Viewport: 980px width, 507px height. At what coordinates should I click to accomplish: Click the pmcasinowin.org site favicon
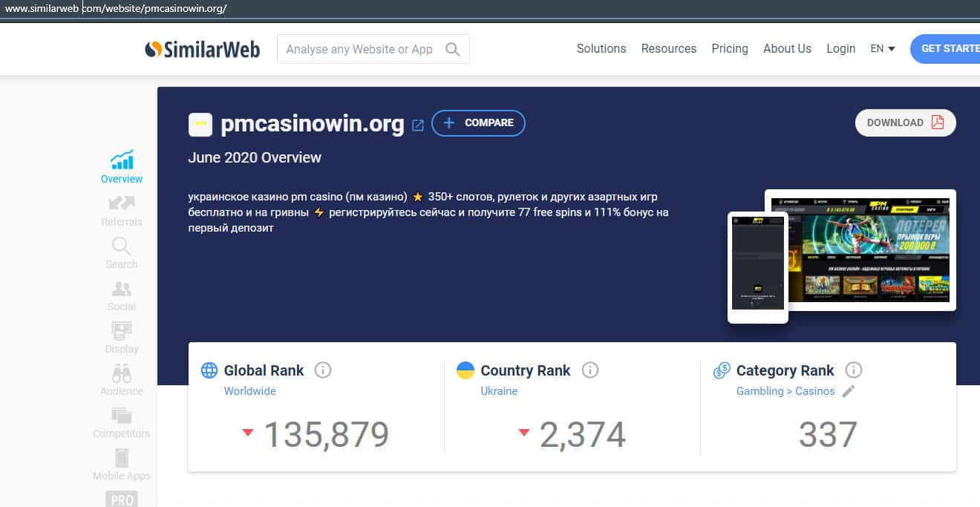point(200,124)
